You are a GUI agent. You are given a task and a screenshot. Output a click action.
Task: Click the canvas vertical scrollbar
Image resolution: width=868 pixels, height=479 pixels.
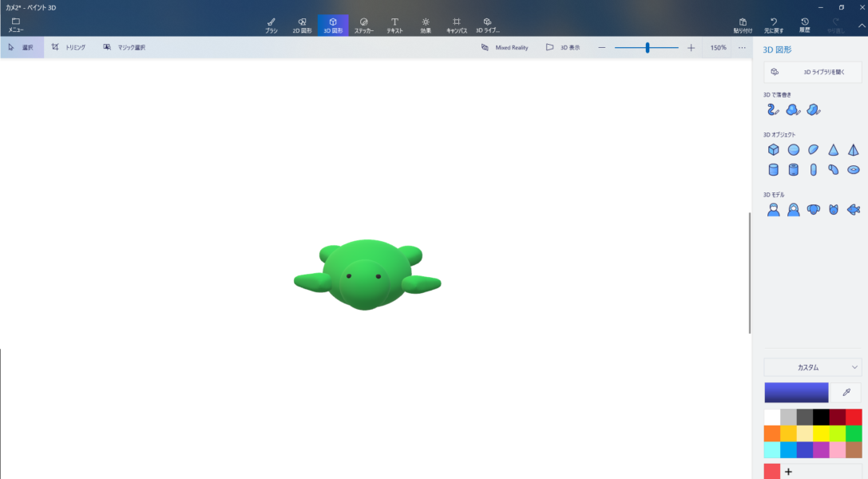click(750, 273)
